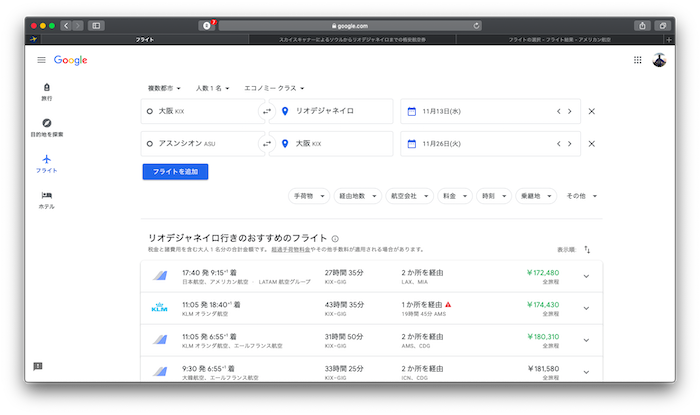Expand the ¥174,430 KLM flight

pyautogui.click(x=586, y=308)
